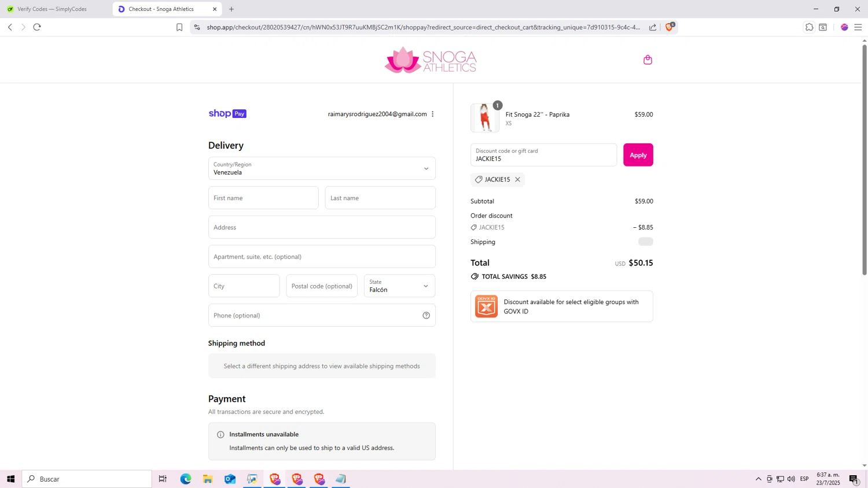Click the shipping address notice message
The width and height of the screenshot is (868, 488).
coord(322,366)
